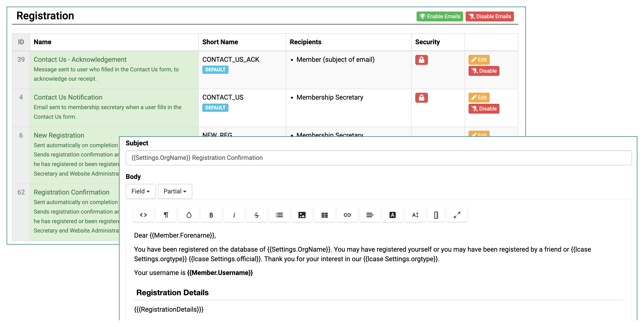
Task: Toggle security lock for Contact Us Notification
Action: click(421, 98)
